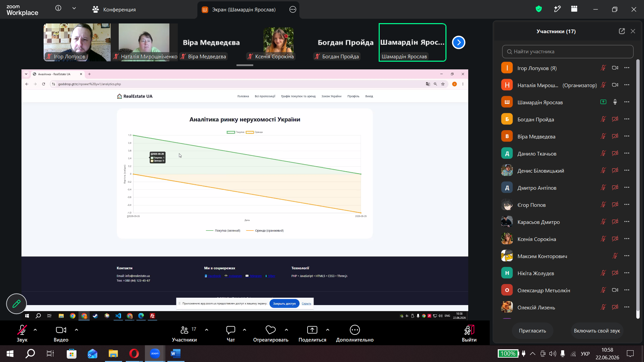Toggle the Участники panel button
Viewport: 644px width, 362px height.
coord(184,334)
